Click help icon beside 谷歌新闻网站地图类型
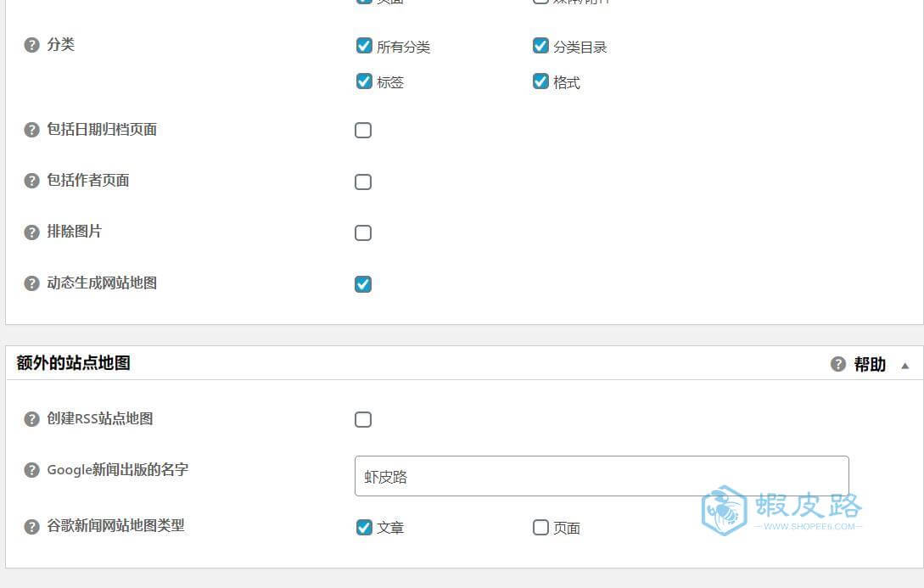Image resolution: width=924 pixels, height=588 pixels. [x=31, y=526]
